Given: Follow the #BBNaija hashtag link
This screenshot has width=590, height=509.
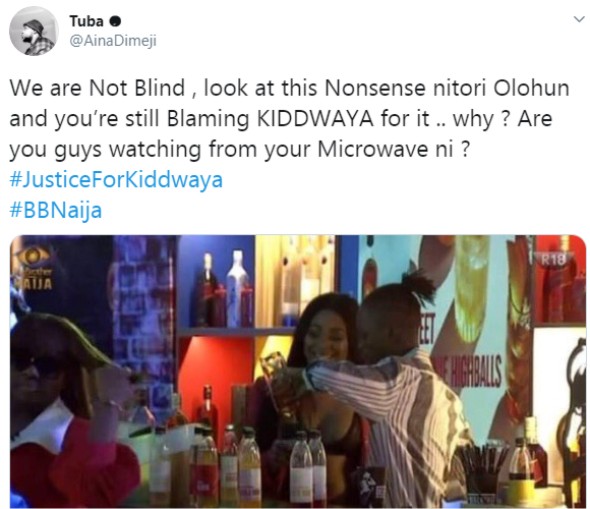Looking at the screenshot, I should point(56,210).
